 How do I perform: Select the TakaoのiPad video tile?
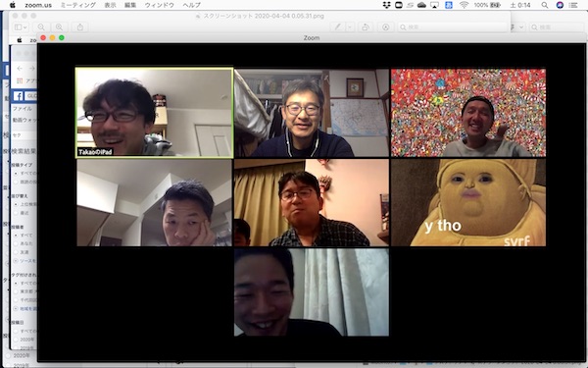154,113
